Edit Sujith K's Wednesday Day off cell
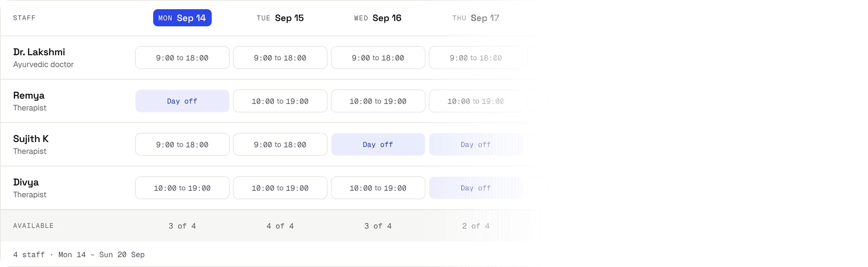The height and width of the screenshot is (267, 868). click(378, 145)
